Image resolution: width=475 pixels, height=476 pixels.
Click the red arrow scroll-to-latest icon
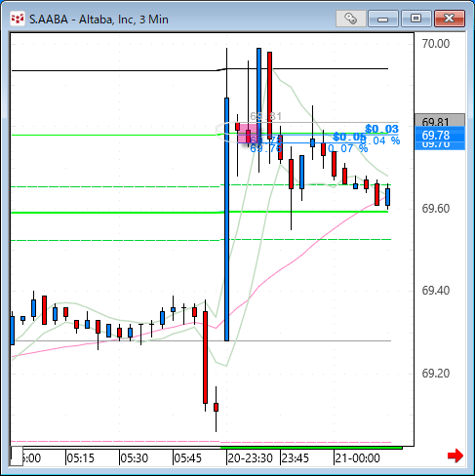click(455, 456)
